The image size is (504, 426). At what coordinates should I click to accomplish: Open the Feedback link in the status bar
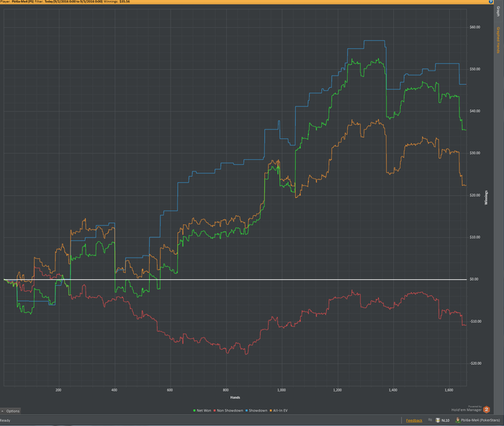click(x=414, y=420)
